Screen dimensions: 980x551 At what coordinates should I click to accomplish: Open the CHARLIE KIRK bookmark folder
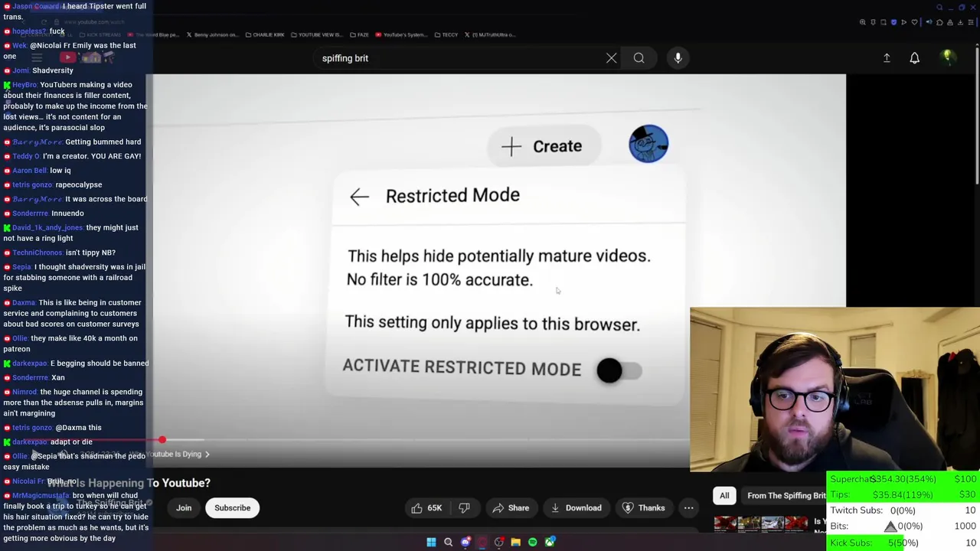(x=264, y=34)
